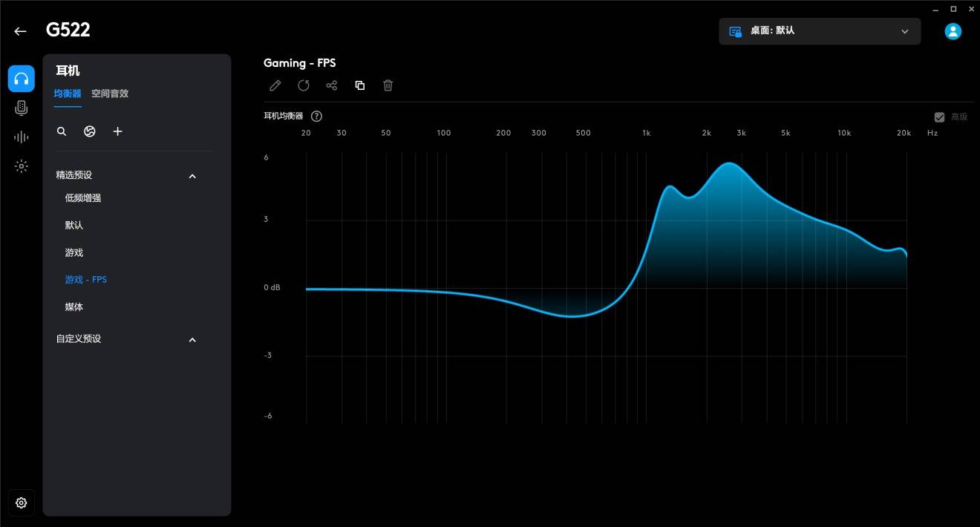
Task: Click the equalizer curve peak near 3k
Action: click(731, 163)
